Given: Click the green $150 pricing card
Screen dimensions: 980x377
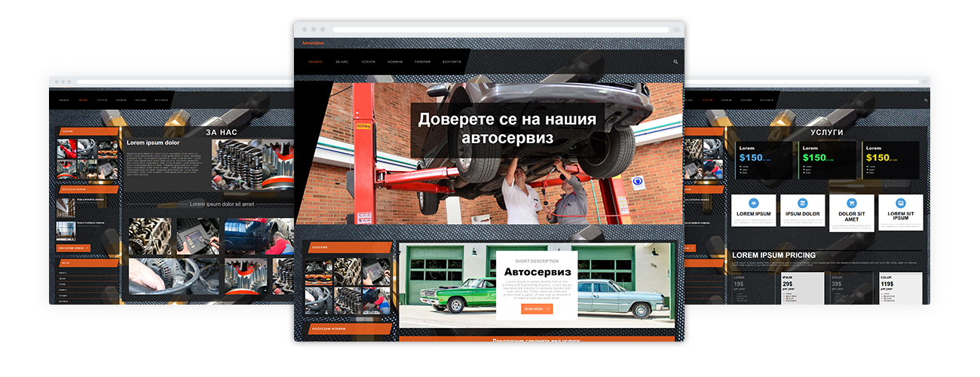Looking at the screenshot, I should [828, 160].
